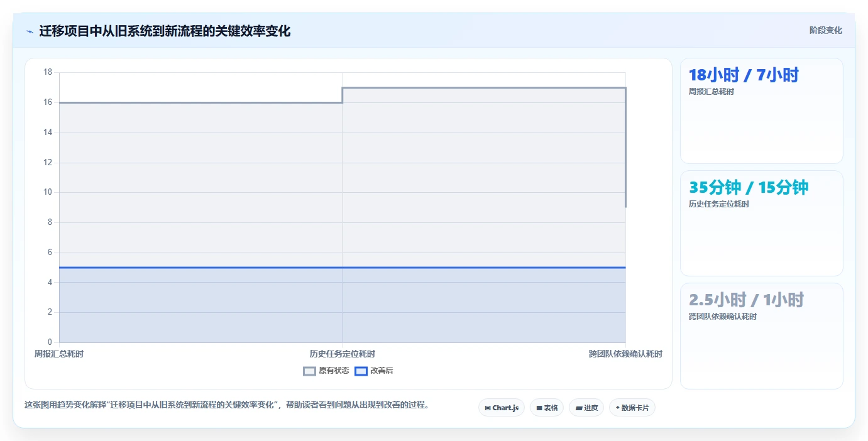The image size is (868, 441).
Task: Click the 阶段变化 badge in the header
Action: [x=825, y=30]
